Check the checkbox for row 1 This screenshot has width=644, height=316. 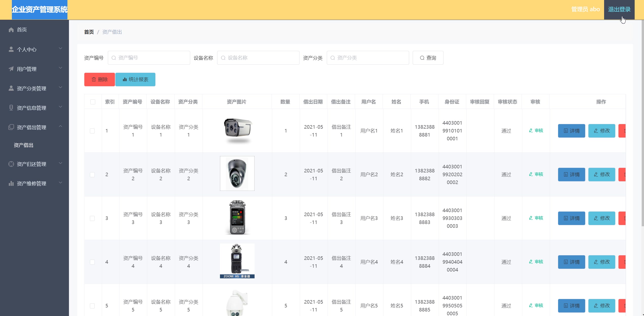92,131
